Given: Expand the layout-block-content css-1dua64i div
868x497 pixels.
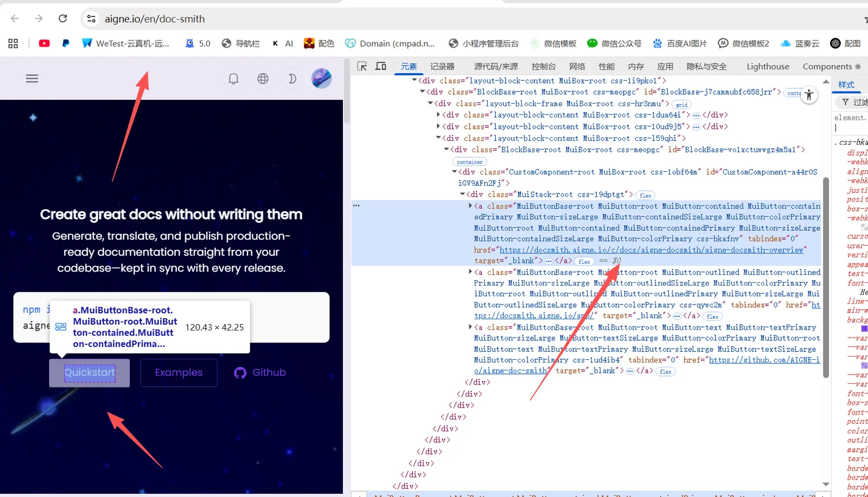Looking at the screenshot, I should [x=438, y=115].
